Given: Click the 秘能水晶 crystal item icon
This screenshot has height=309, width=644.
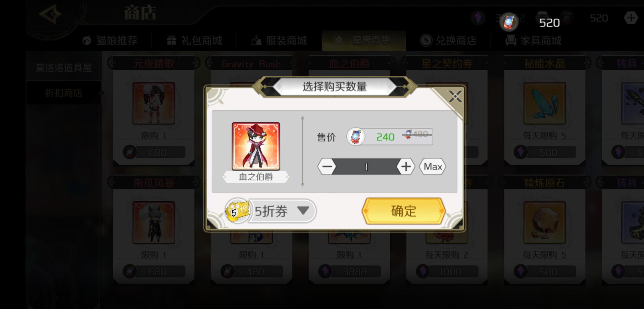Looking at the screenshot, I should tap(544, 103).
